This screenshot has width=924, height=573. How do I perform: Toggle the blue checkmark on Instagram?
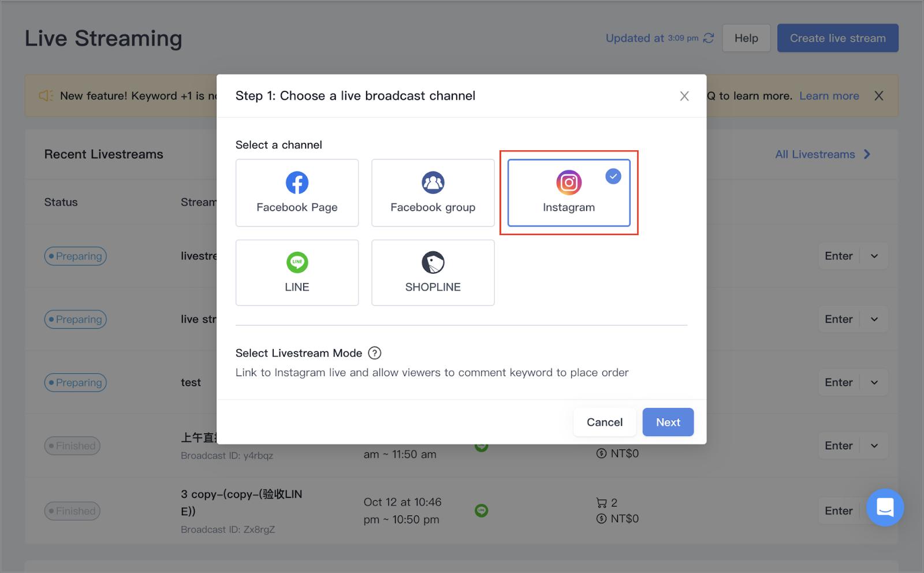(x=613, y=176)
